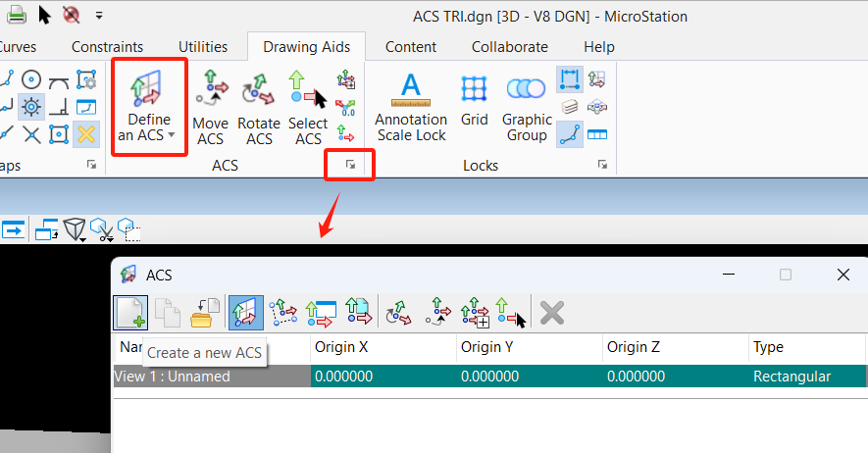Toggle Annotation Scale Lock
868x453 pixels.
(x=411, y=107)
